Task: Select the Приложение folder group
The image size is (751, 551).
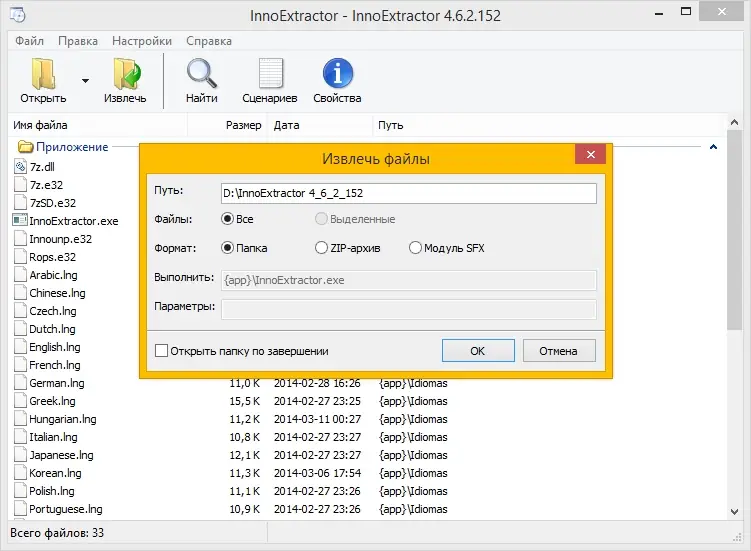Action: click(x=63, y=147)
